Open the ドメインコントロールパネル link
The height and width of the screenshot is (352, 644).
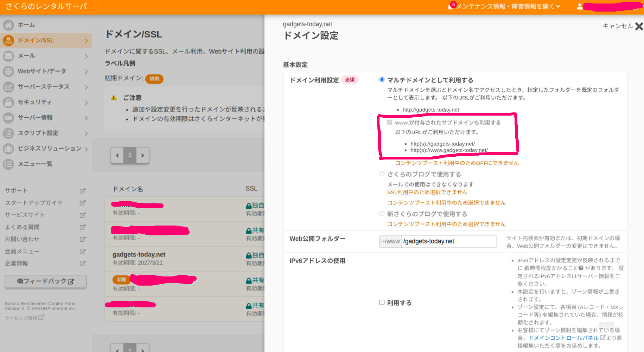[563, 338]
